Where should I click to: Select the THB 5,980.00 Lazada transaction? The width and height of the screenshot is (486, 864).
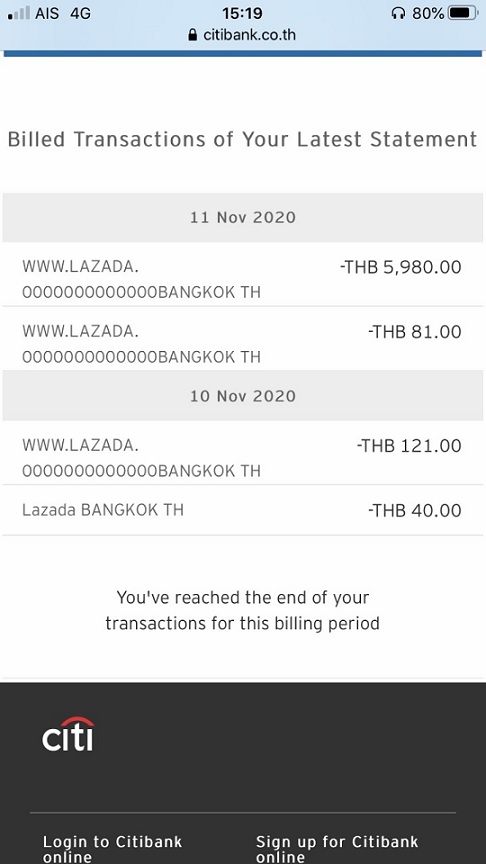pos(243,274)
